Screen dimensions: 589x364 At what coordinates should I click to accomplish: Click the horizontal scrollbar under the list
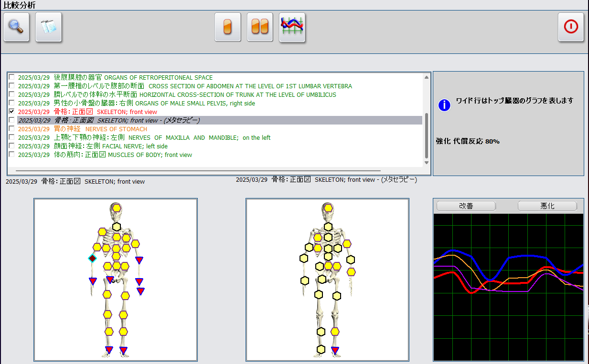[x=198, y=170]
